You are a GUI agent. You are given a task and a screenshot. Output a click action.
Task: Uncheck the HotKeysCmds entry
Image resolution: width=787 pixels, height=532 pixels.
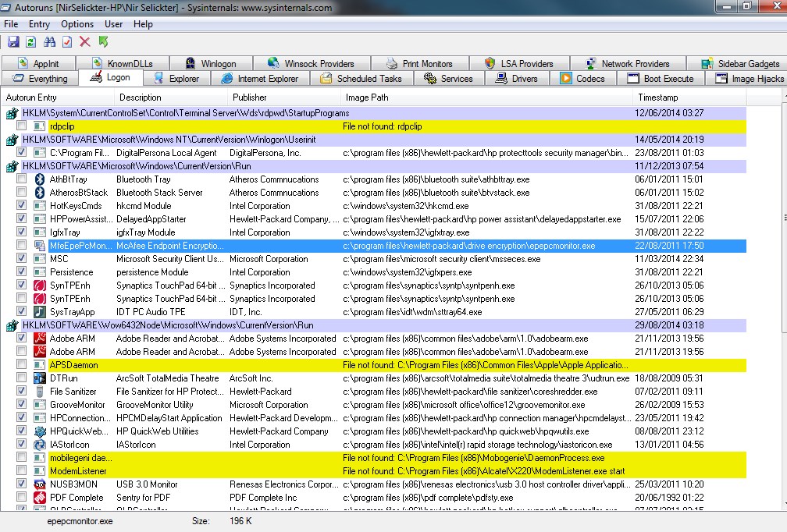click(22, 205)
